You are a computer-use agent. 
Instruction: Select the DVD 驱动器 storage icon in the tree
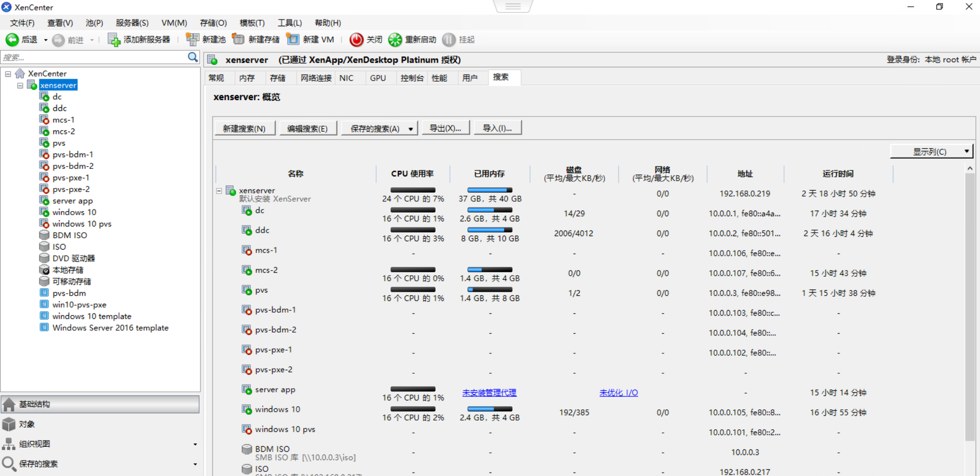45,258
